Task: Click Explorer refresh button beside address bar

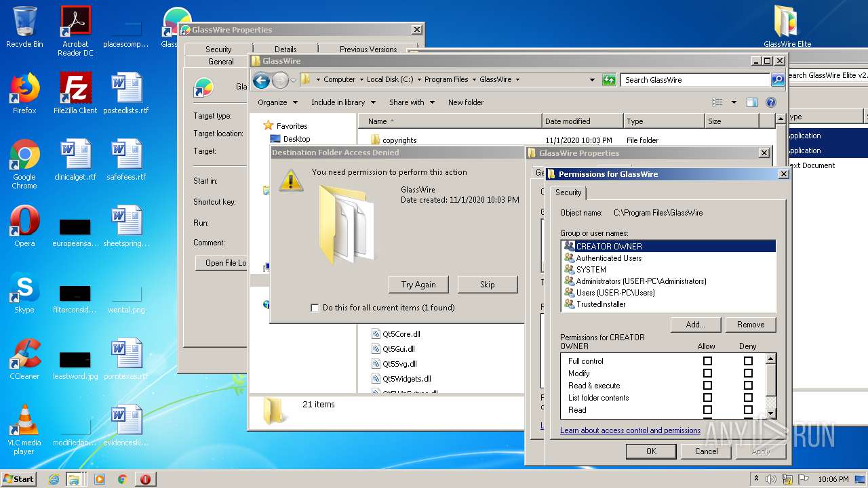Action: pos(609,80)
